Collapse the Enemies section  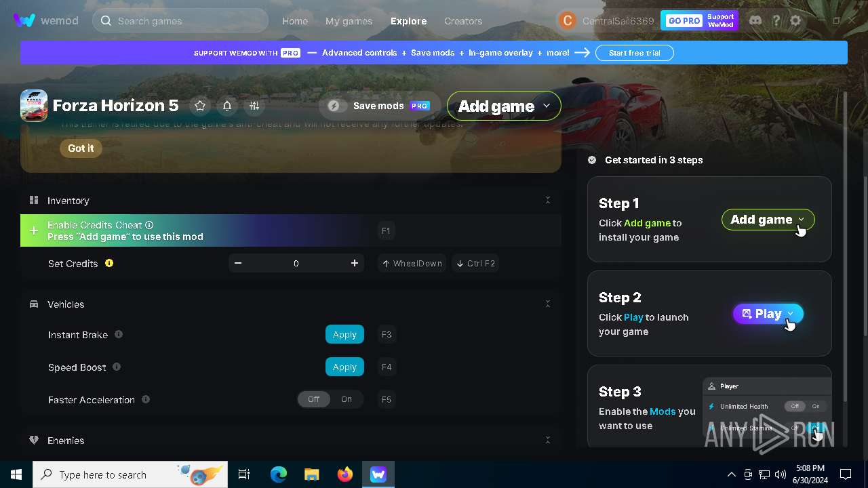pos(548,440)
